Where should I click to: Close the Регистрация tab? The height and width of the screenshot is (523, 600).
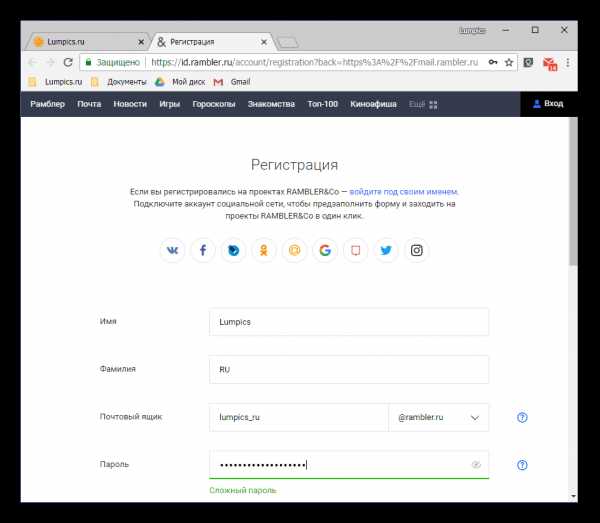tap(264, 42)
